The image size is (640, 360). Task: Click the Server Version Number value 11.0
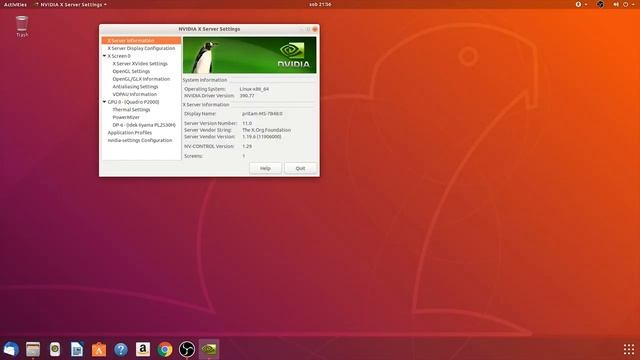tap(247, 123)
